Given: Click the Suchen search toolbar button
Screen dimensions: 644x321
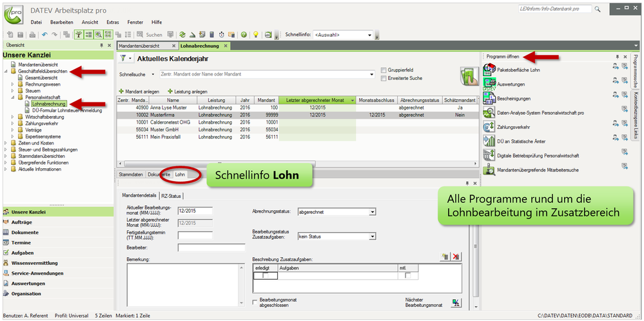Looking at the screenshot, I should 150,35.
